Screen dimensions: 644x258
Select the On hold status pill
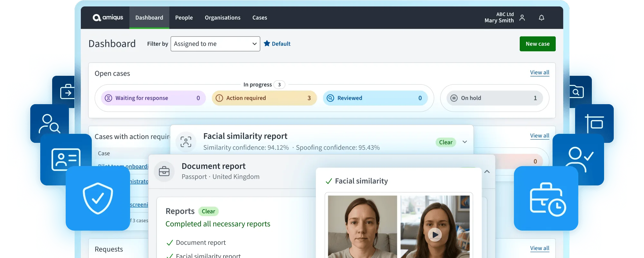495,98
